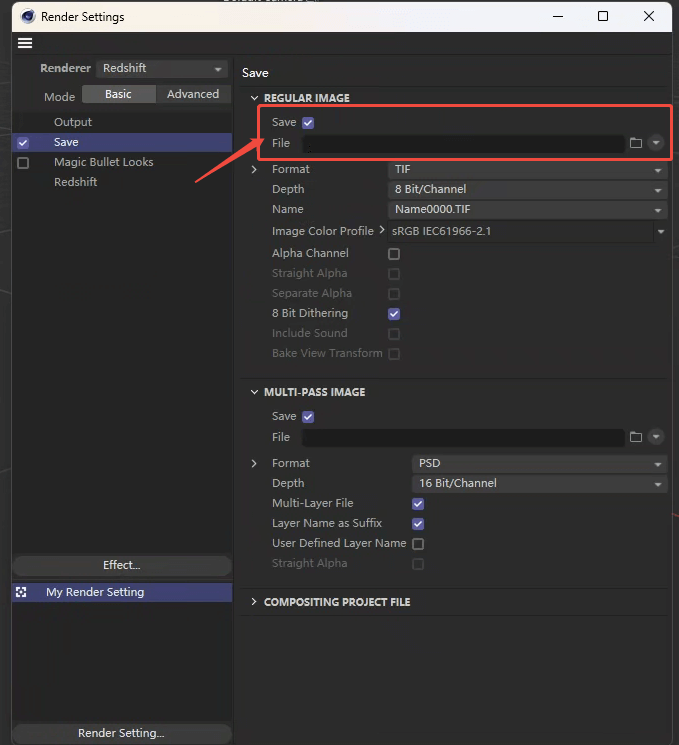Expand Multi-Pass Format options chevron

[x=254, y=463]
